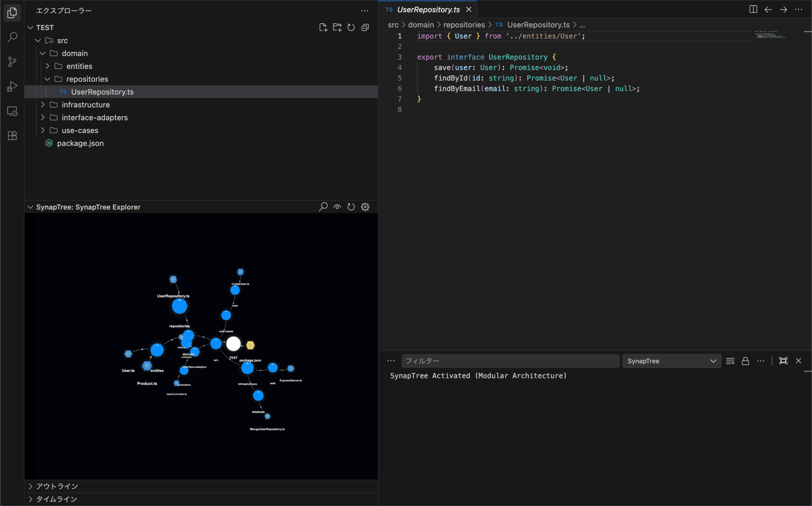The height and width of the screenshot is (506, 812).
Task: Toggle maximize output panel size
Action: tap(783, 361)
